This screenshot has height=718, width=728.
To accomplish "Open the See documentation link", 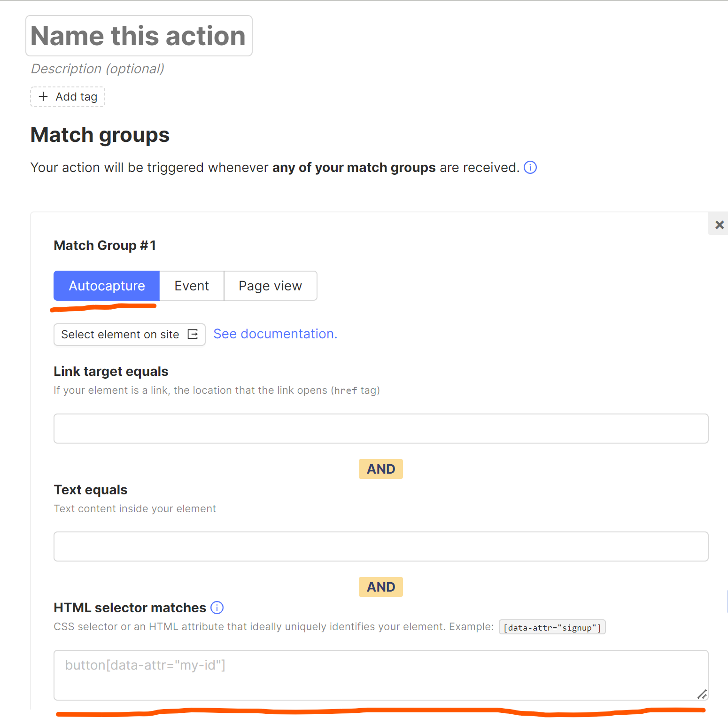I will [275, 334].
